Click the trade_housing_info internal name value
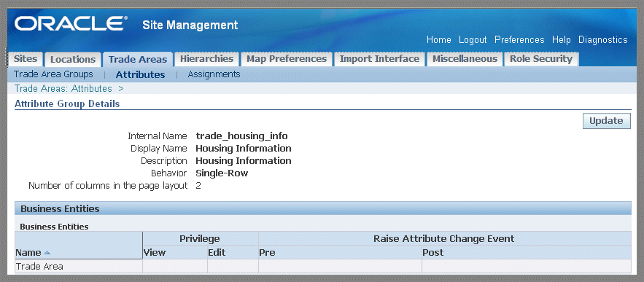 coord(241,136)
